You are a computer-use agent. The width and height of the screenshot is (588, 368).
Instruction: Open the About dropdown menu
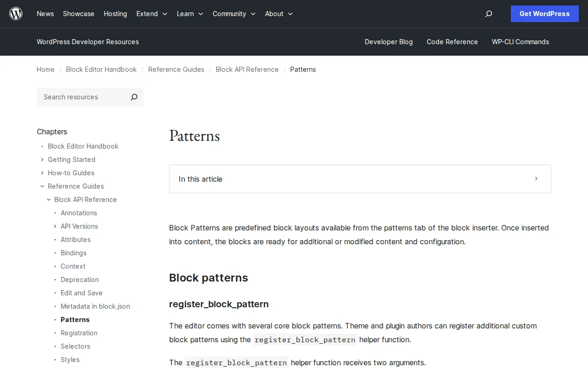tap(278, 14)
